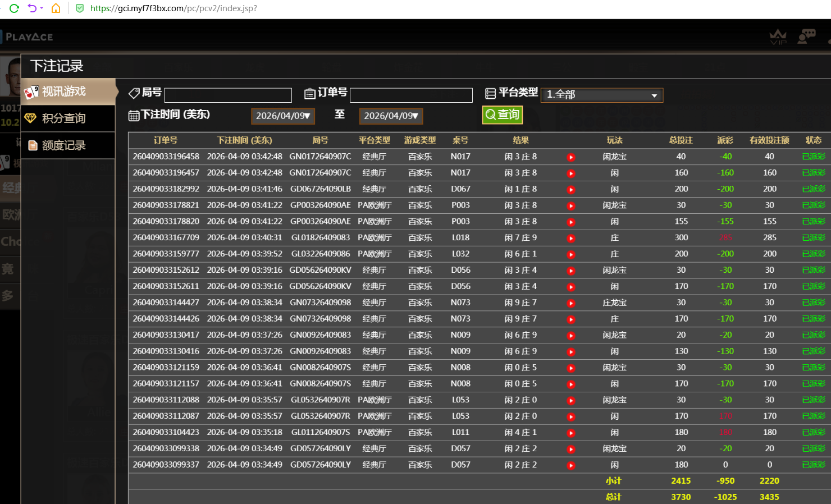The width and height of the screenshot is (831, 504).
Task: Play the replay for the last D057 record
Action: (571, 465)
